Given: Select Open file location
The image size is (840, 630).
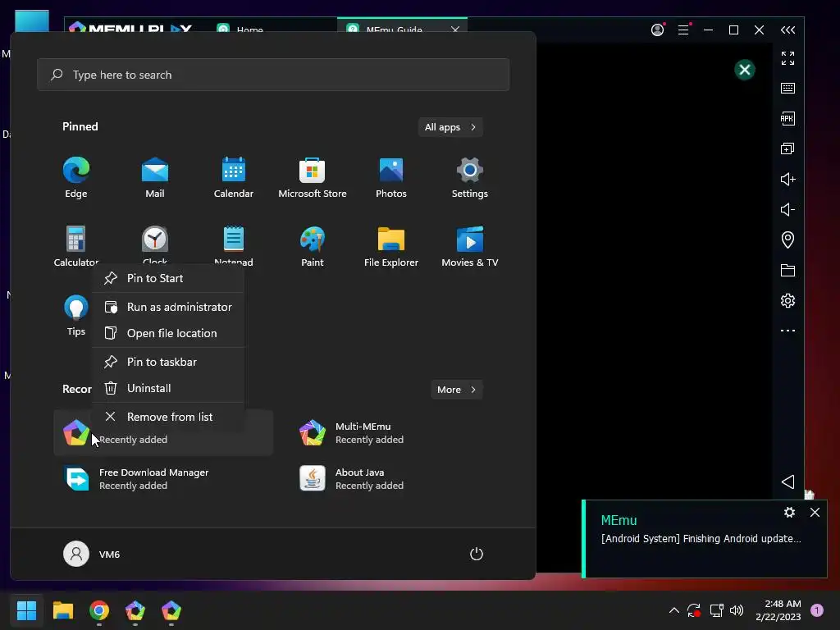Looking at the screenshot, I should click(x=168, y=333).
